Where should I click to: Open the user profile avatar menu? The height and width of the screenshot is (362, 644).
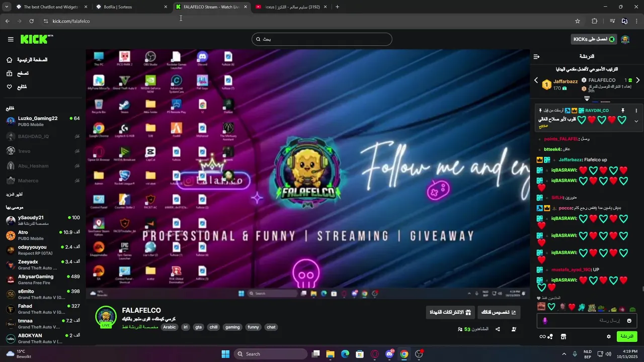625,39
